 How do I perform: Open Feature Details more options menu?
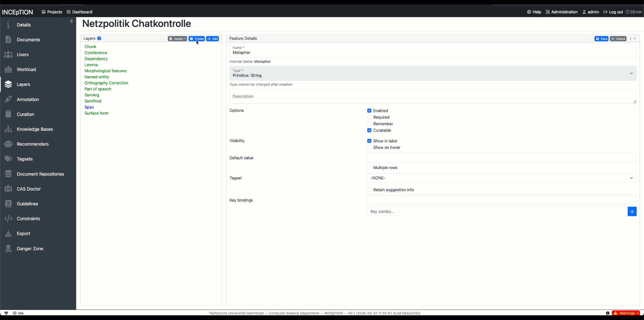coord(633,39)
